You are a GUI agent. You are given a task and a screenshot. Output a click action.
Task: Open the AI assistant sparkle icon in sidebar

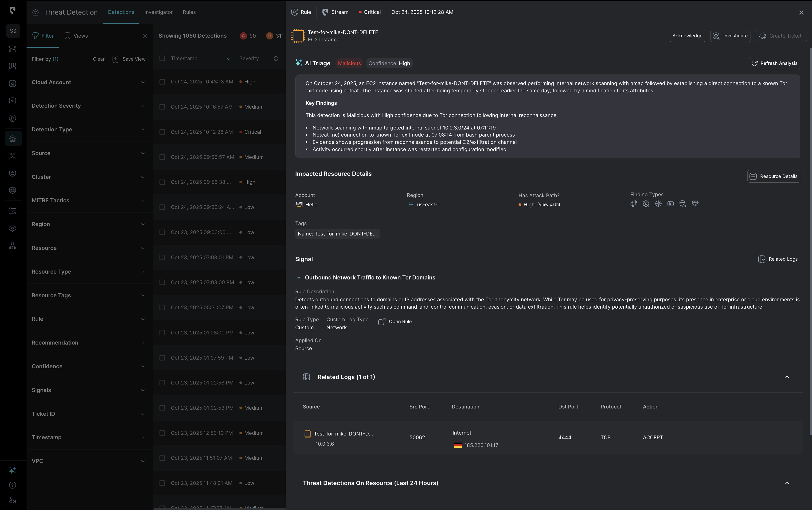[x=12, y=470]
